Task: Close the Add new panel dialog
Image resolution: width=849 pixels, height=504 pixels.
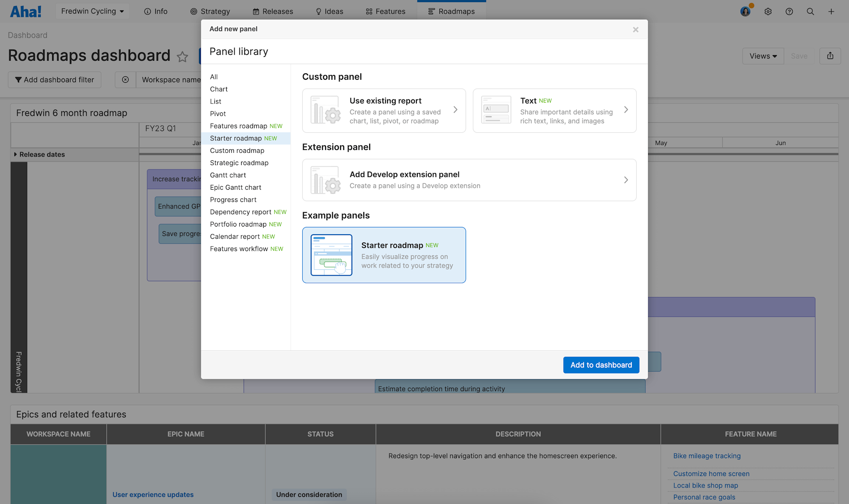Action: [635, 29]
